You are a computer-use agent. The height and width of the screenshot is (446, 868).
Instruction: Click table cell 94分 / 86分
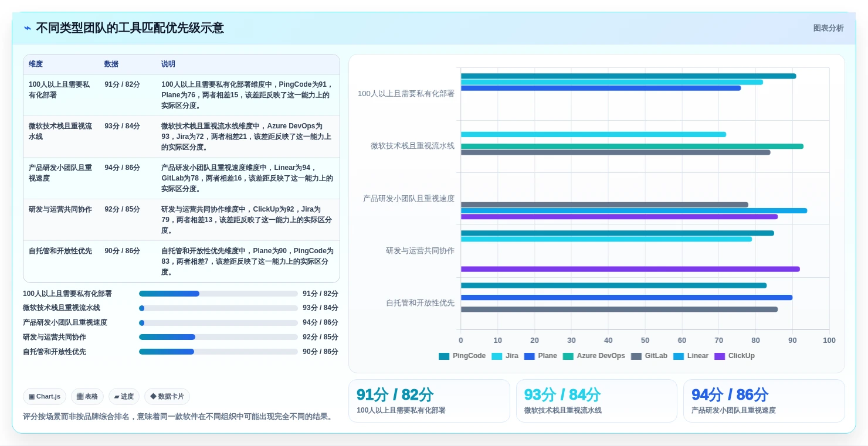[x=123, y=168]
